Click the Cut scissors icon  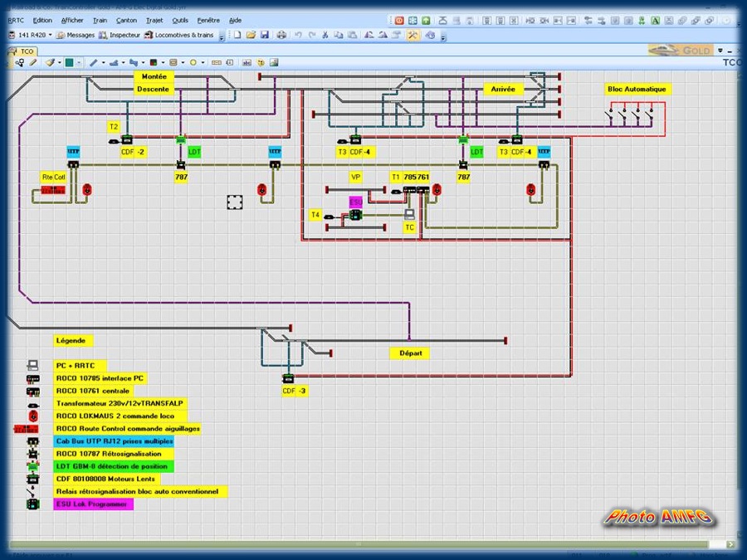pyautogui.click(x=325, y=35)
